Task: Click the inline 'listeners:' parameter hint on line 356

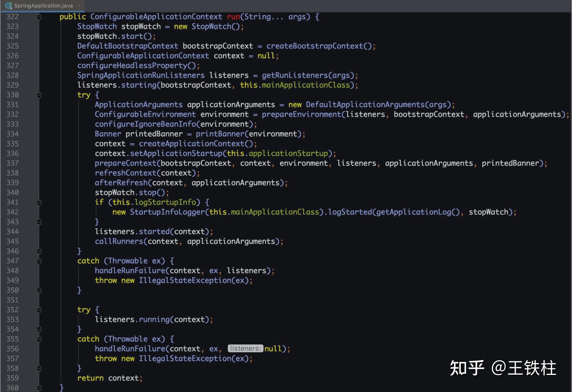Action: coord(245,348)
